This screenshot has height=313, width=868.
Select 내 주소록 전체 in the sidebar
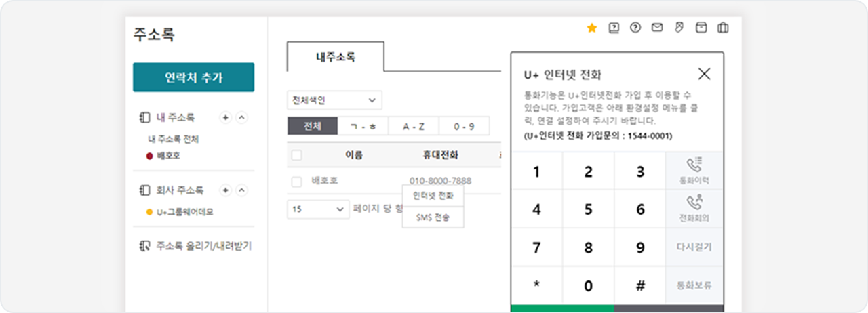(173, 139)
